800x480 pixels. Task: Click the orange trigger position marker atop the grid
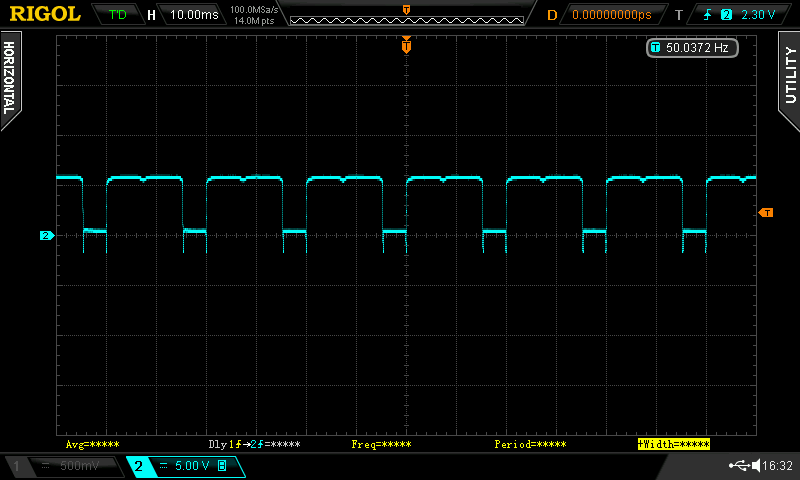pos(406,44)
